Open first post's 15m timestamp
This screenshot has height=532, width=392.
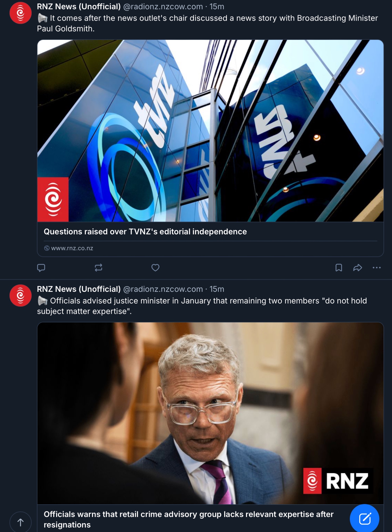[x=217, y=7]
